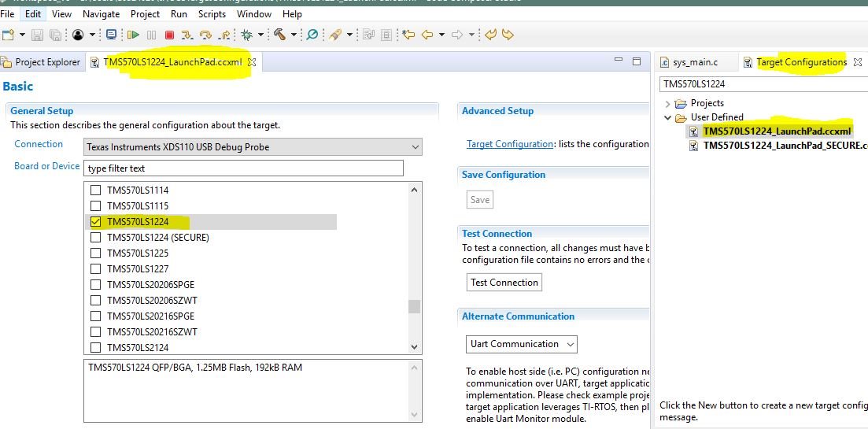The height and width of the screenshot is (429, 868).
Task: Open the Edit menu
Action: [33, 14]
